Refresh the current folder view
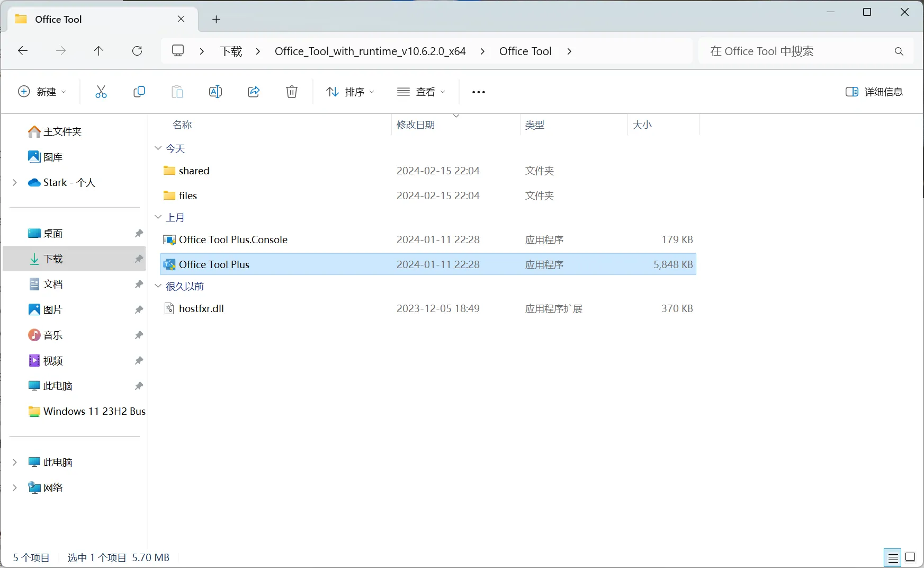The height and width of the screenshot is (568, 924). tap(137, 51)
